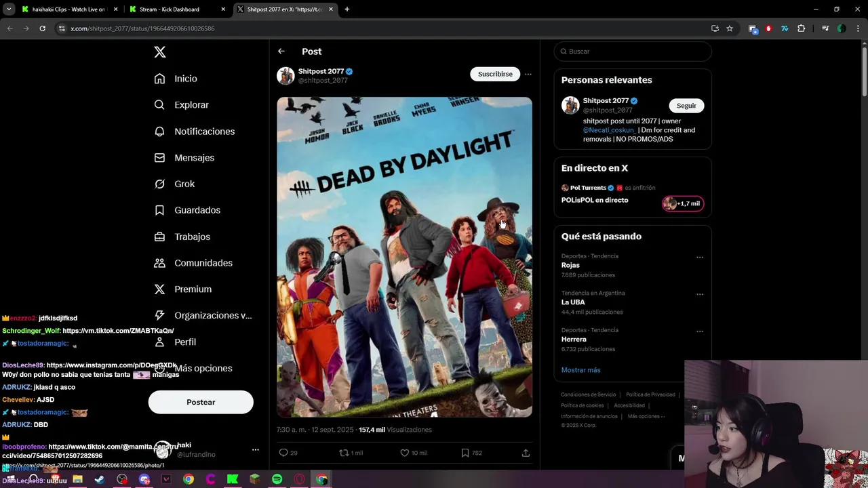Viewport: 868px width, 488px height.
Task: Reload the page
Action: 42,28
